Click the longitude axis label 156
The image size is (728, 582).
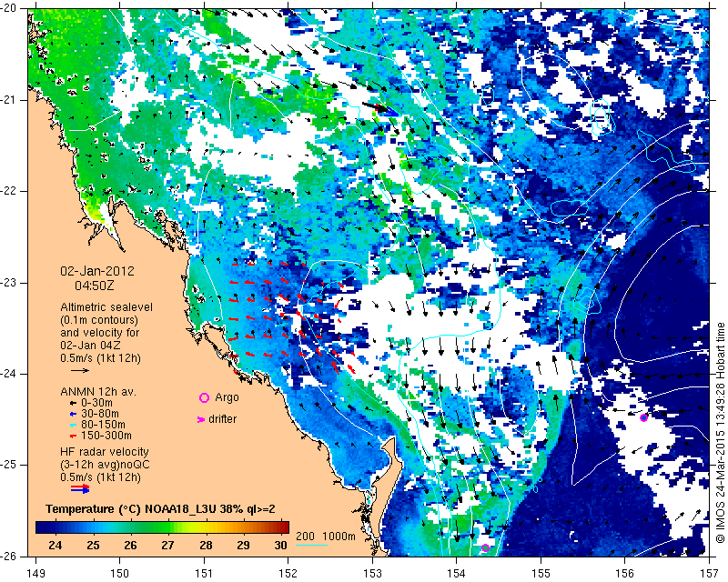[x=625, y=573]
